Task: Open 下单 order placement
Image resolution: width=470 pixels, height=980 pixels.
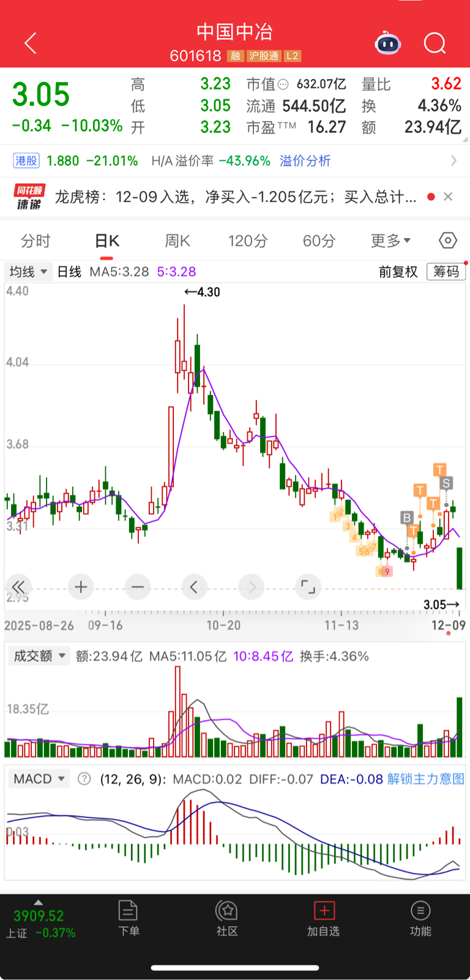Action: [129, 919]
